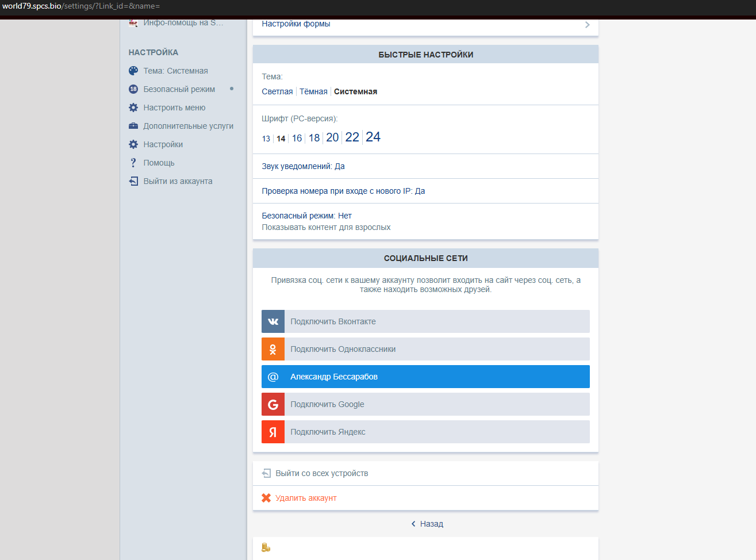Toggle Звук уведомлений setting
Screen dimensions: 756x560
pyautogui.click(x=303, y=166)
